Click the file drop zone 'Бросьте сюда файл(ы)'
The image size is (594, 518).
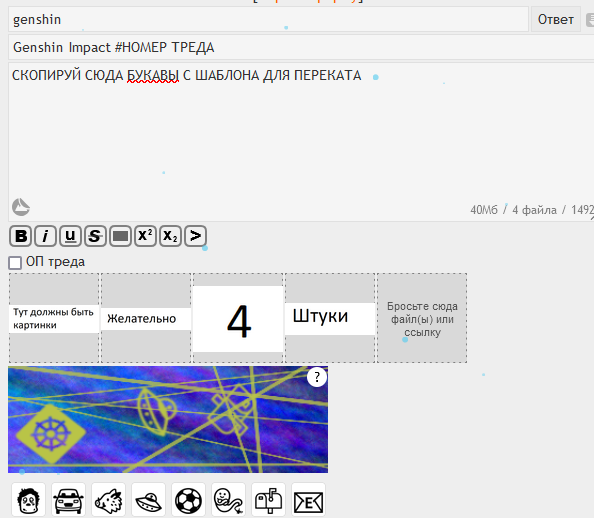[x=422, y=318]
